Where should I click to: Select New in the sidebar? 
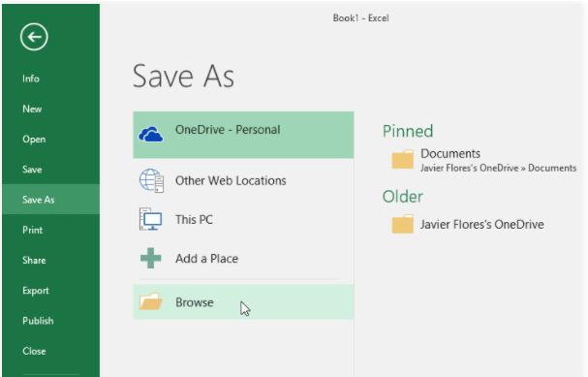pyautogui.click(x=51, y=110)
